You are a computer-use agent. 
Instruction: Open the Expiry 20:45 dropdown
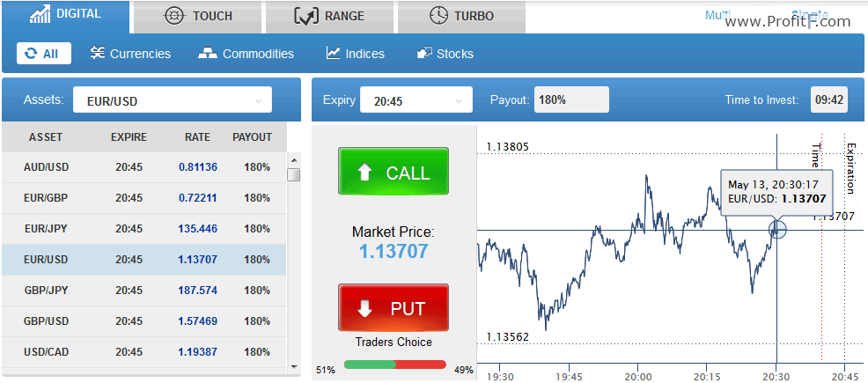[416, 99]
